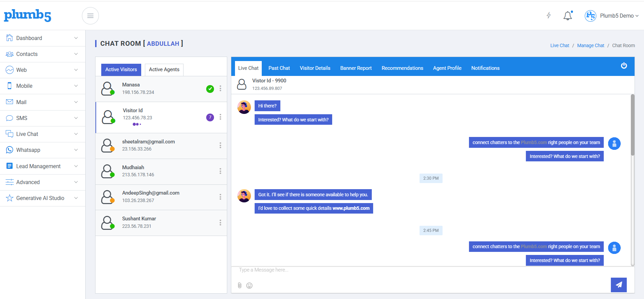The height and width of the screenshot is (299, 644).
Task: Expand the Web sidebar menu
Action: tap(43, 70)
